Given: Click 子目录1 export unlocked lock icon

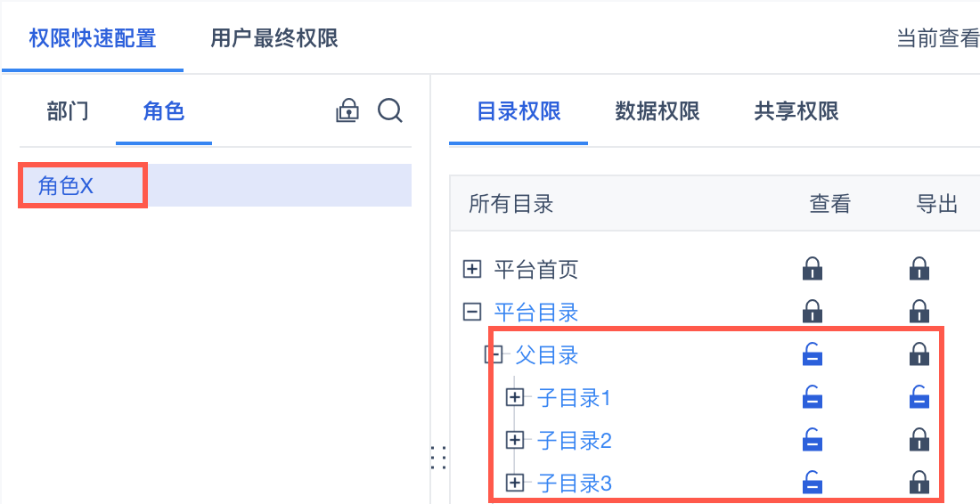Looking at the screenshot, I should click(x=919, y=398).
